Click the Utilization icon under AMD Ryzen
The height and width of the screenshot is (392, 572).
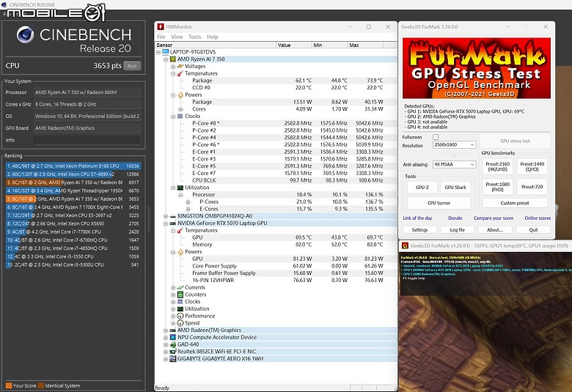tap(180, 188)
